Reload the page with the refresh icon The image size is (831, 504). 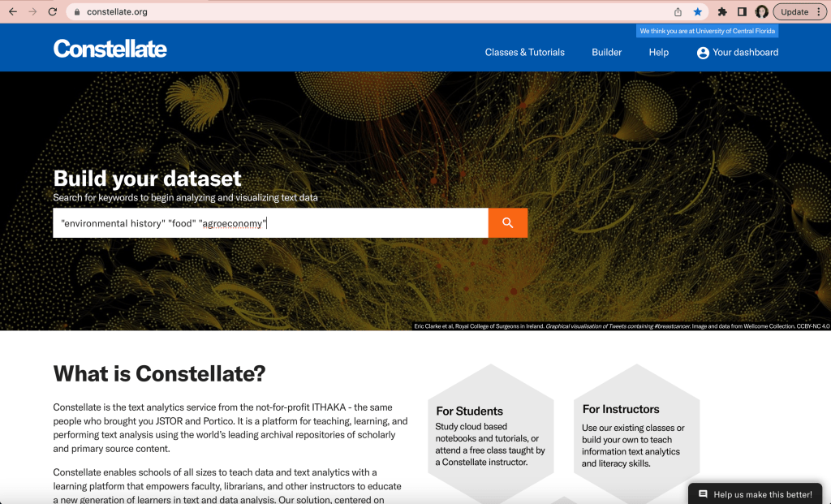(x=53, y=12)
